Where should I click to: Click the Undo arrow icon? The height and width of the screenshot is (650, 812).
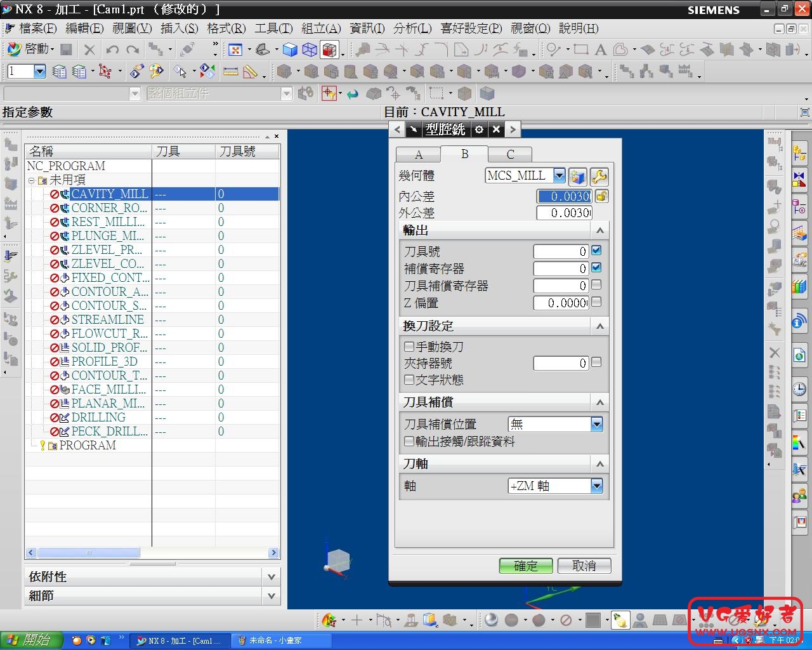click(x=112, y=50)
